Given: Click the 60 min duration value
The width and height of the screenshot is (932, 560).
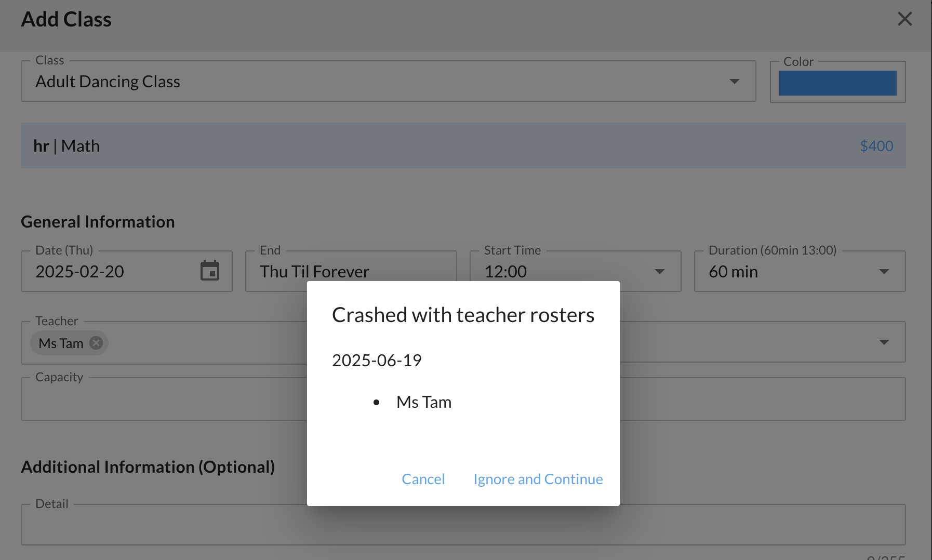Looking at the screenshot, I should click(733, 272).
